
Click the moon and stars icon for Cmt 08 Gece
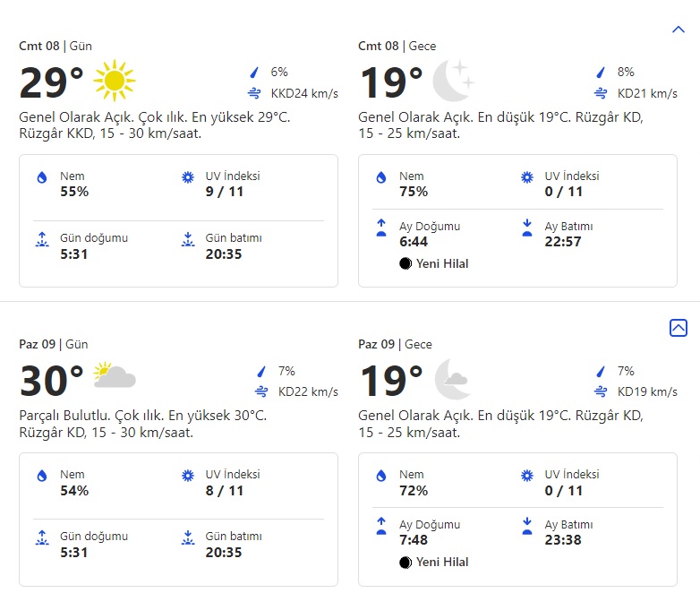coord(453,82)
